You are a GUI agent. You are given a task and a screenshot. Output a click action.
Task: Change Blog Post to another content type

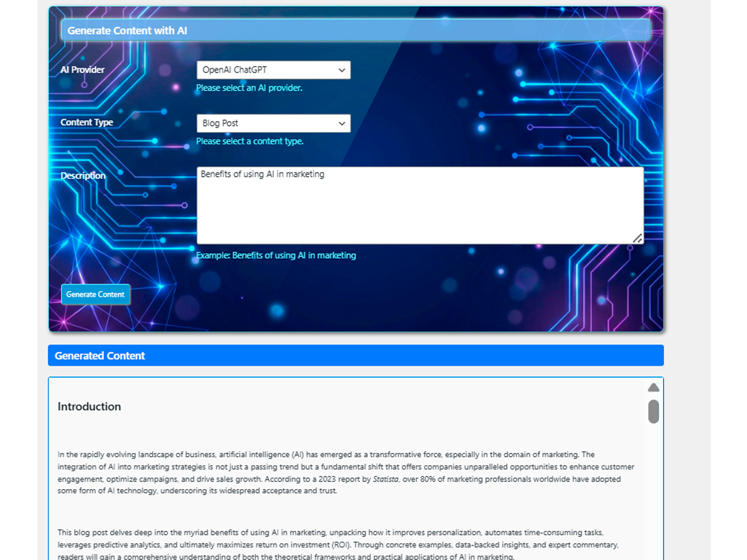(x=273, y=123)
